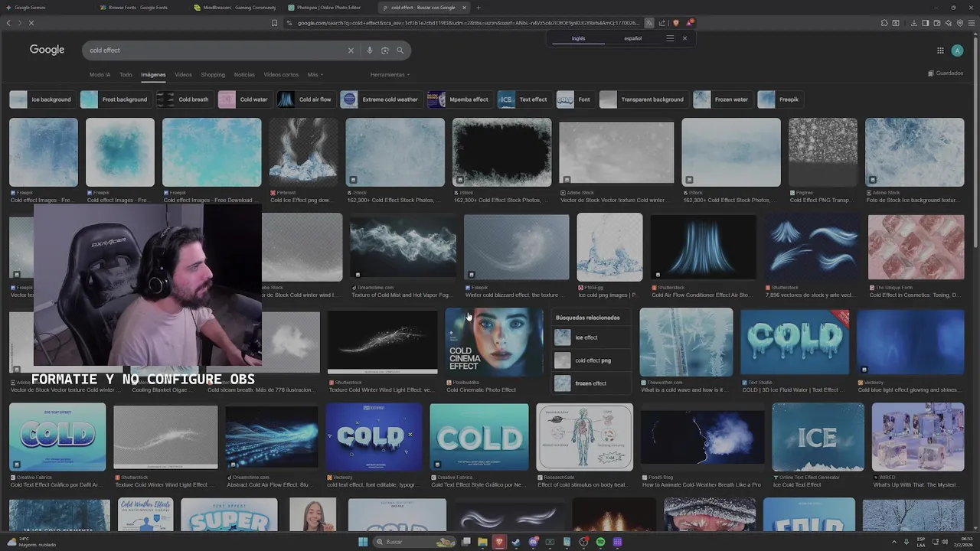
Task: Click the Windows taskbar Buscar box
Action: pyautogui.click(x=416, y=542)
